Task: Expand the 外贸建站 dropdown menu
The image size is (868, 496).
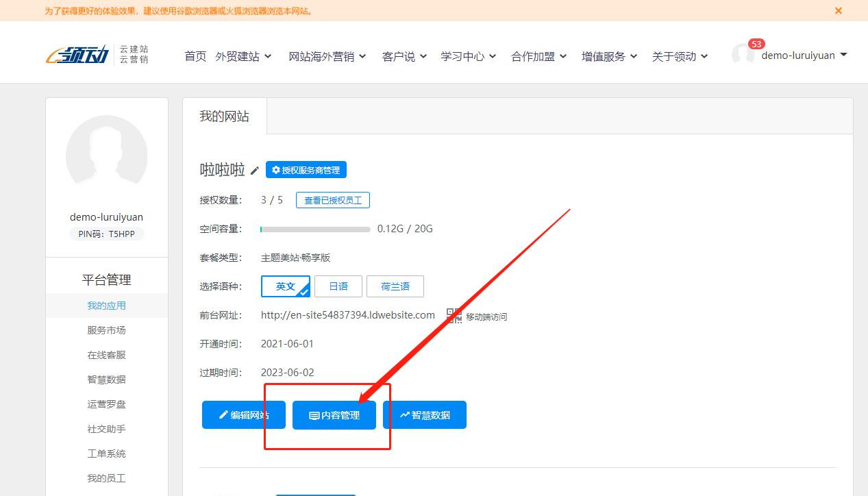Action: pyautogui.click(x=243, y=56)
